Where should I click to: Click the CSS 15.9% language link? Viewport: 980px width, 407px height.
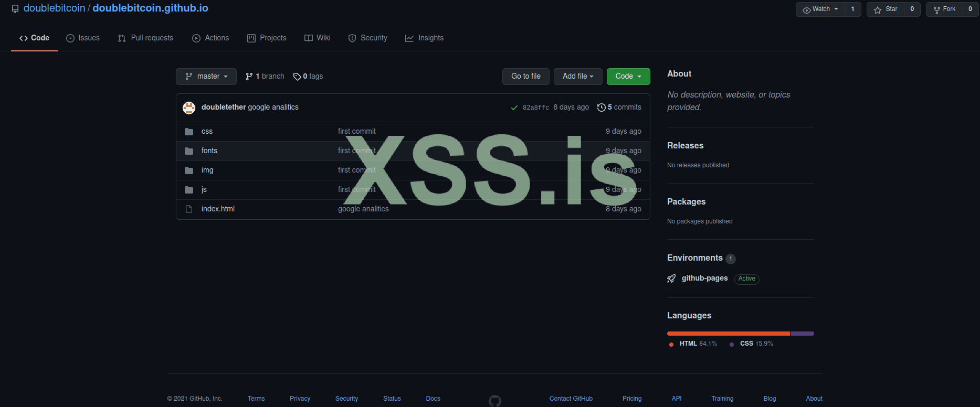(752, 344)
